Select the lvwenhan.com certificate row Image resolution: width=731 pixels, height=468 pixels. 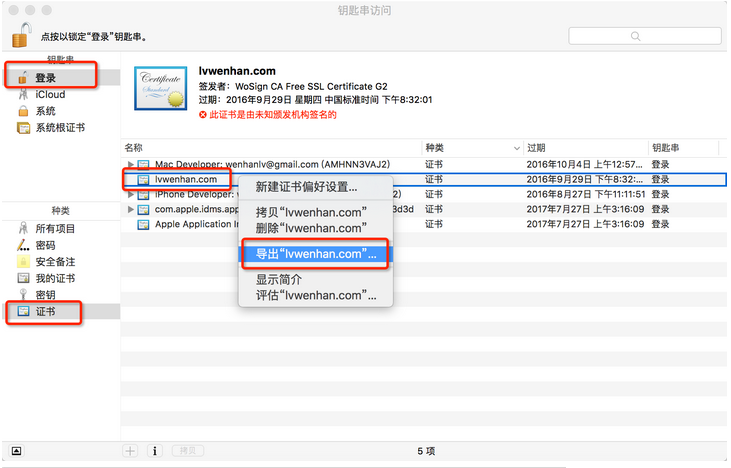pyautogui.click(x=423, y=179)
